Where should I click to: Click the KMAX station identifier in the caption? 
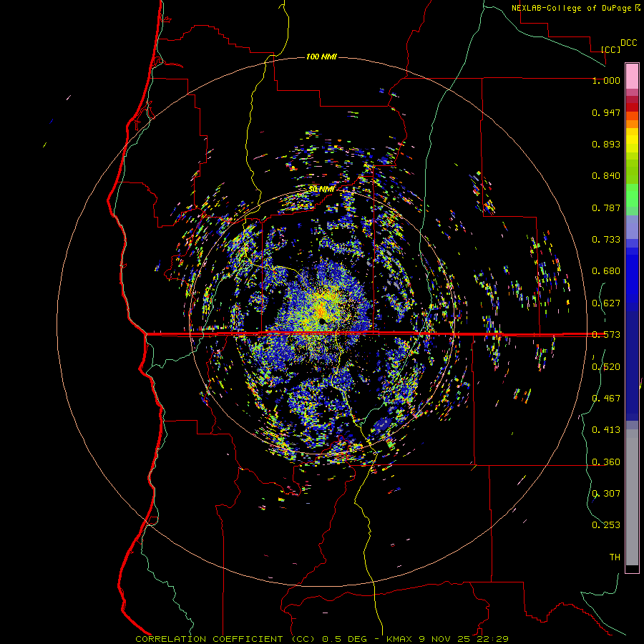399,639
